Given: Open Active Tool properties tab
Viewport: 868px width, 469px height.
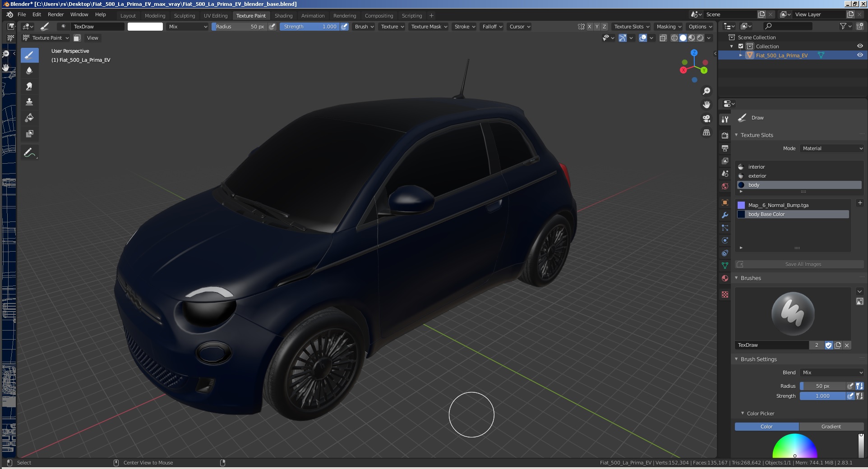Looking at the screenshot, I should pyautogui.click(x=725, y=119).
